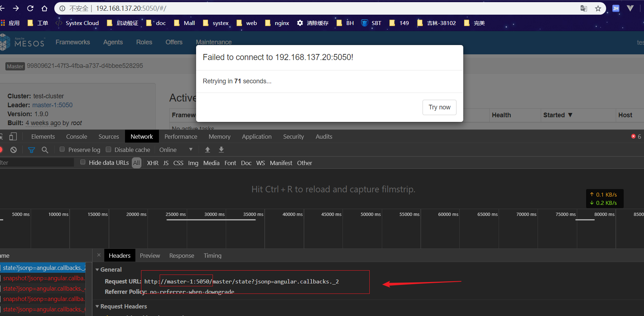Open the Systex Cloud bookmark
The width and height of the screenshot is (644, 316).
pos(77,23)
